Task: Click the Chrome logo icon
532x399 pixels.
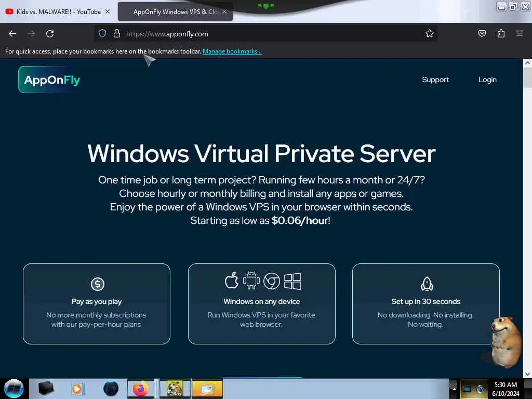Action: [x=272, y=281]
